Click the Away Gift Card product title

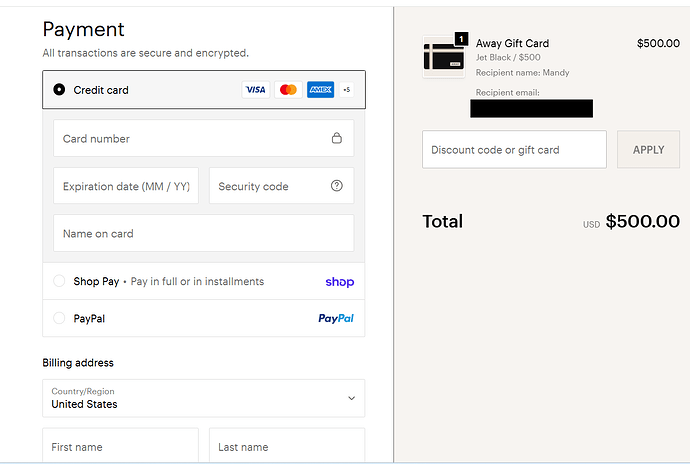click(x=513, y=43)
